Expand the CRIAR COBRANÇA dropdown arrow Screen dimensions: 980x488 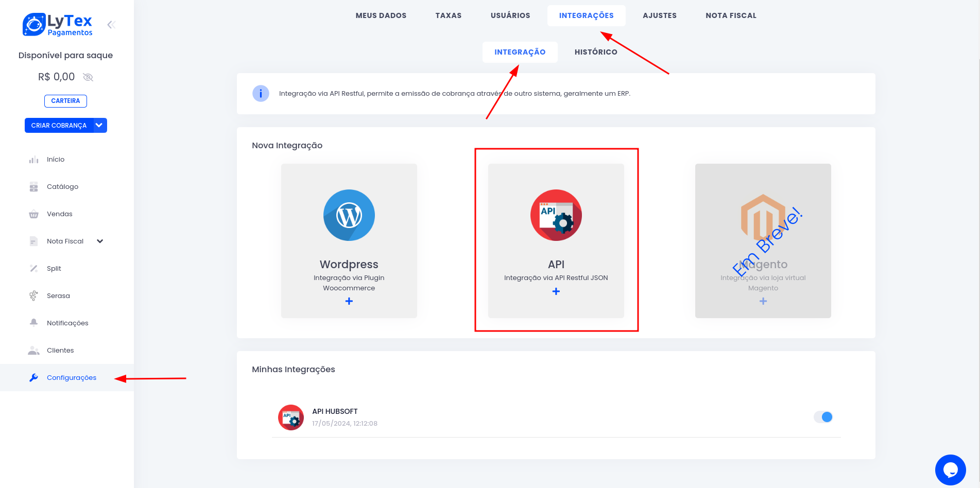(99, 126)
